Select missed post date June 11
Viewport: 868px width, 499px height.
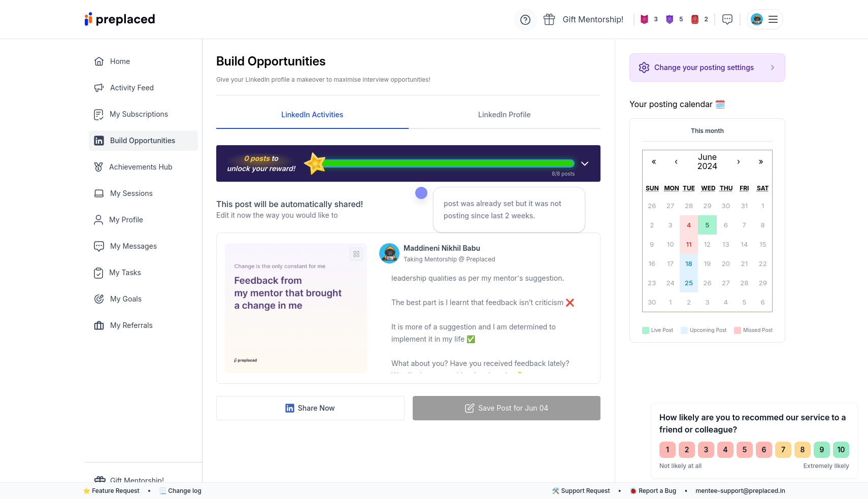[x=689, y=244]
